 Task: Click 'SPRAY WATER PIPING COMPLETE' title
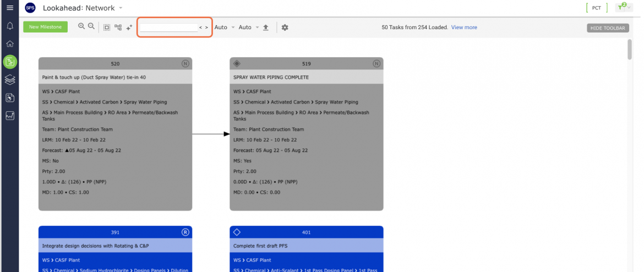[271, 77]
